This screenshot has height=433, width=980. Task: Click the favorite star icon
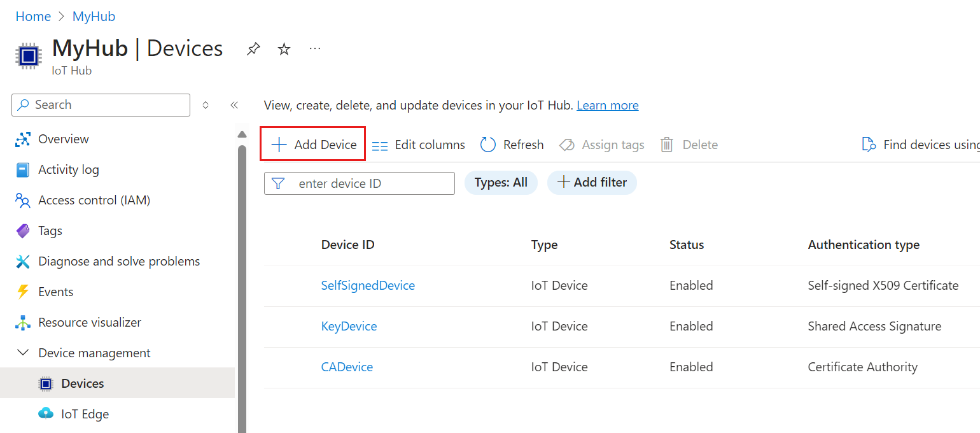coord(284,49)
